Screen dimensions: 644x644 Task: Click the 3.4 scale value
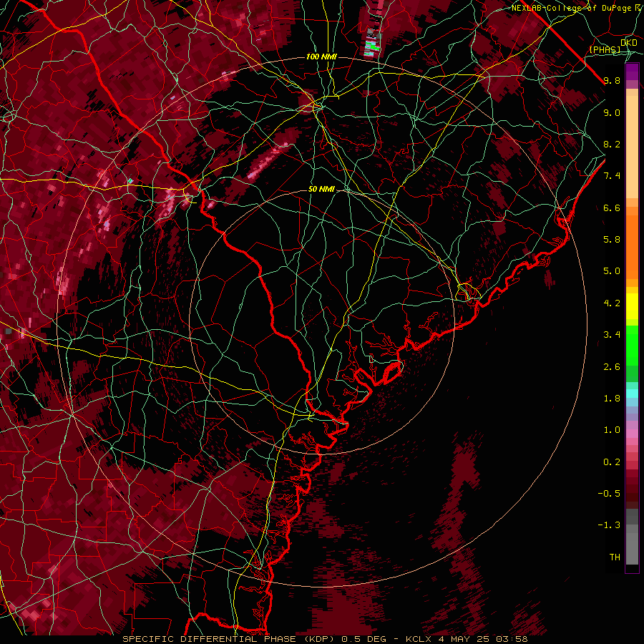click(x=612, y=335)
